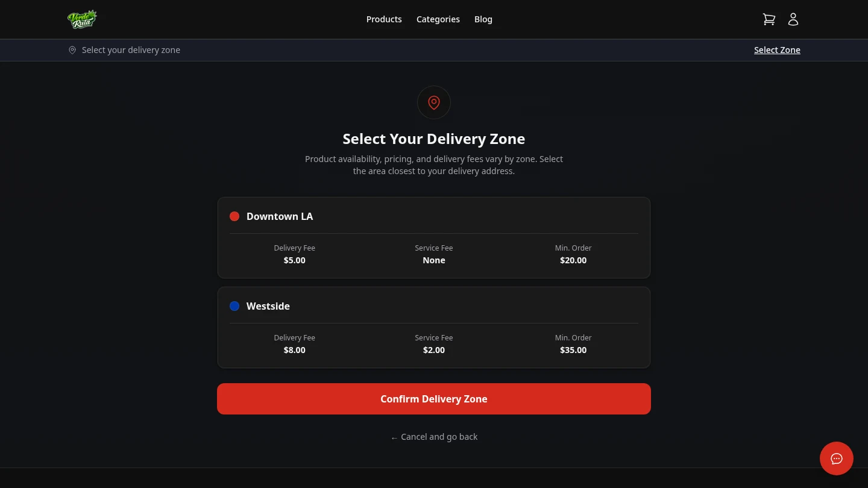The width and height of the screenshot is (868, 488).
Task: Click the blue dot next to Westside
Action: pyautogui.click(x=234, y=306)
